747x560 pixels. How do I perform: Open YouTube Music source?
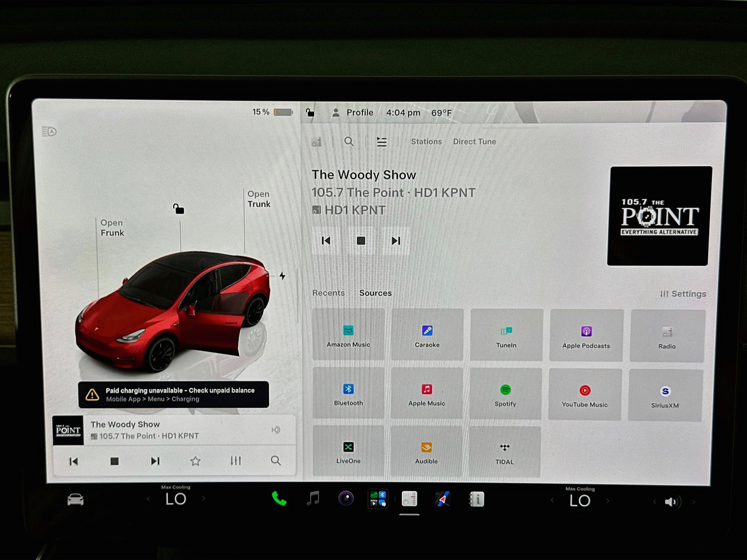tap(585, 394)
